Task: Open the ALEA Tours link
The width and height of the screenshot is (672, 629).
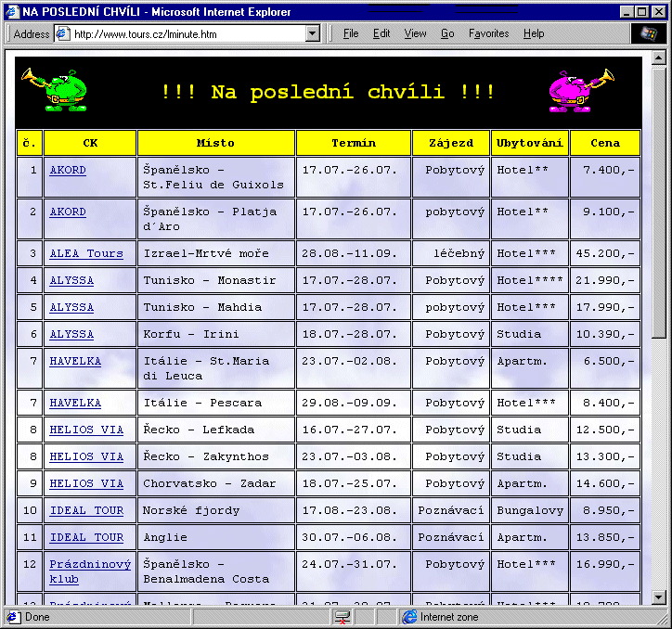Action: click(86, 253)
